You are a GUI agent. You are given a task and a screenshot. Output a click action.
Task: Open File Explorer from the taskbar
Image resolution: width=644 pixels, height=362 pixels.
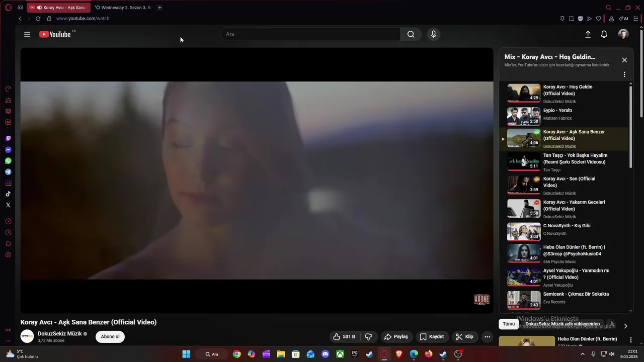point(281,354)
